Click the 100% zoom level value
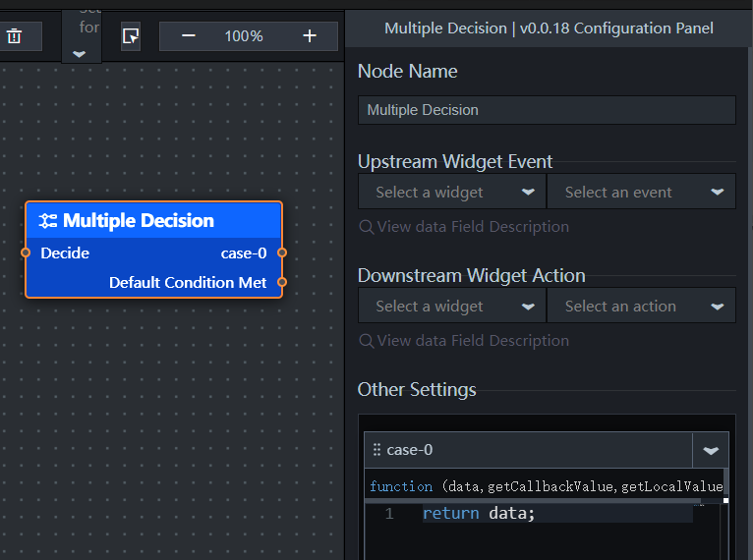The image size is (753, 560). coord(244,36)
